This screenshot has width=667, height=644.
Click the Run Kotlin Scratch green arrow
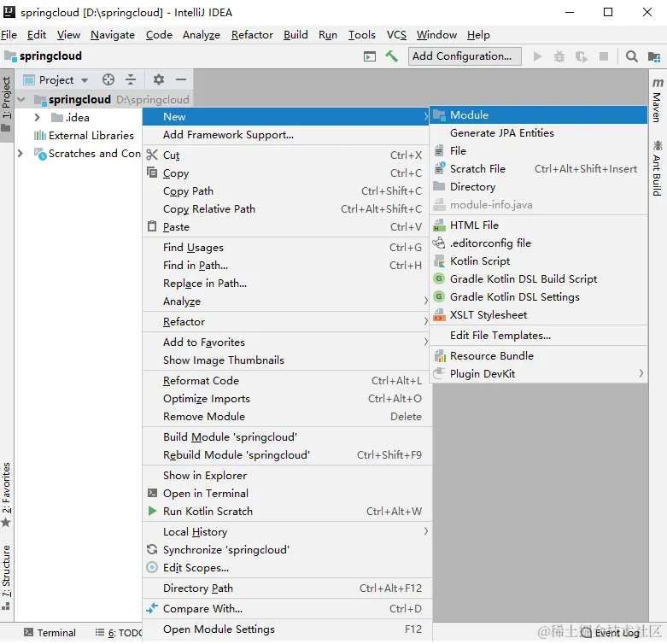(152, 511)
